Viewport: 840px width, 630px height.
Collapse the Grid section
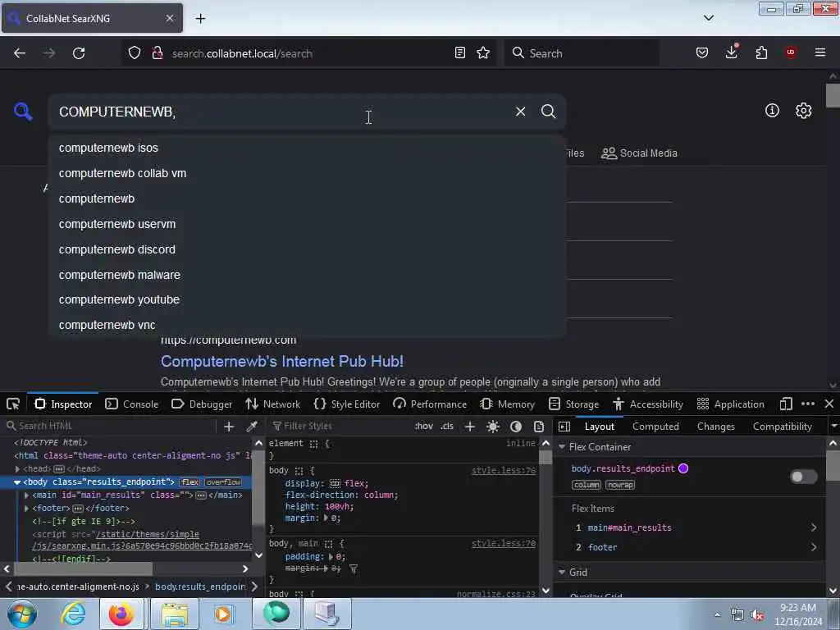562,572
